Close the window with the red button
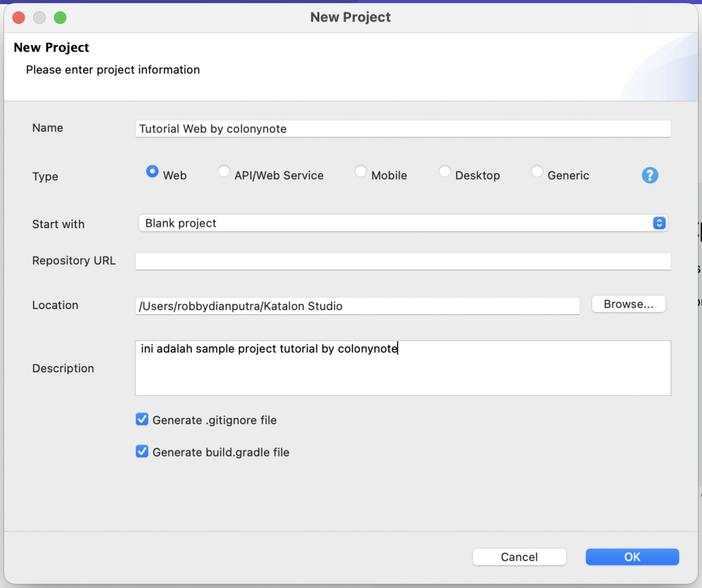 click(19, 18)
